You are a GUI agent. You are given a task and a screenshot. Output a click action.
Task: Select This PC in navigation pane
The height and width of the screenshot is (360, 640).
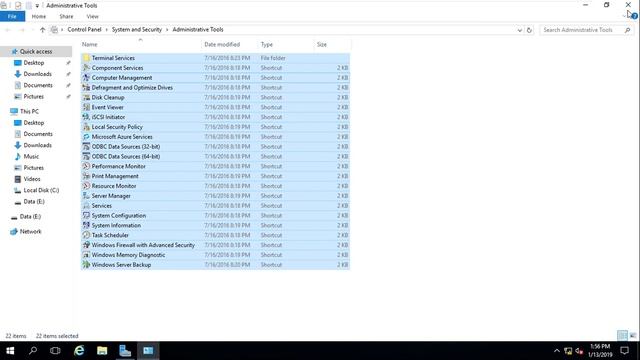pos(29,111)
